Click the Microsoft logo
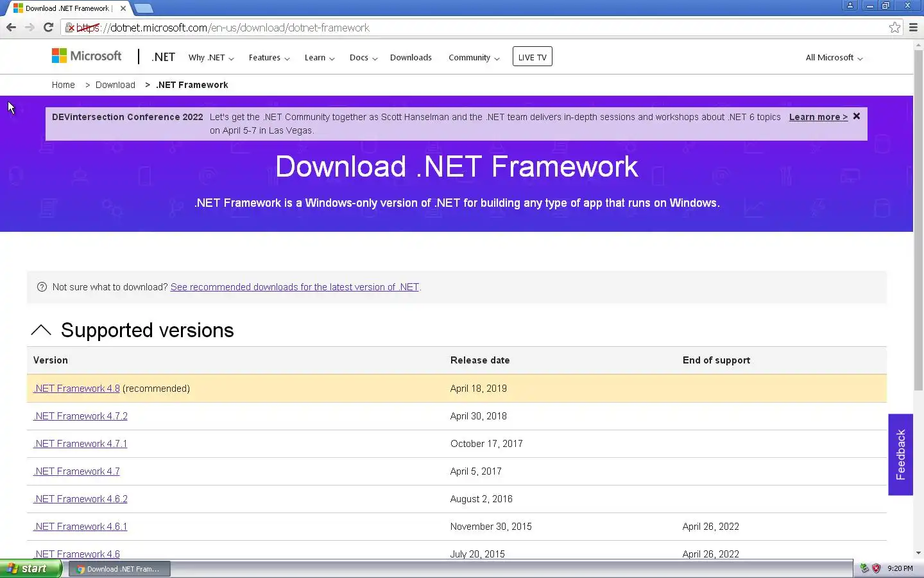This screenshot has width=924, height=578. coord(87,57)
